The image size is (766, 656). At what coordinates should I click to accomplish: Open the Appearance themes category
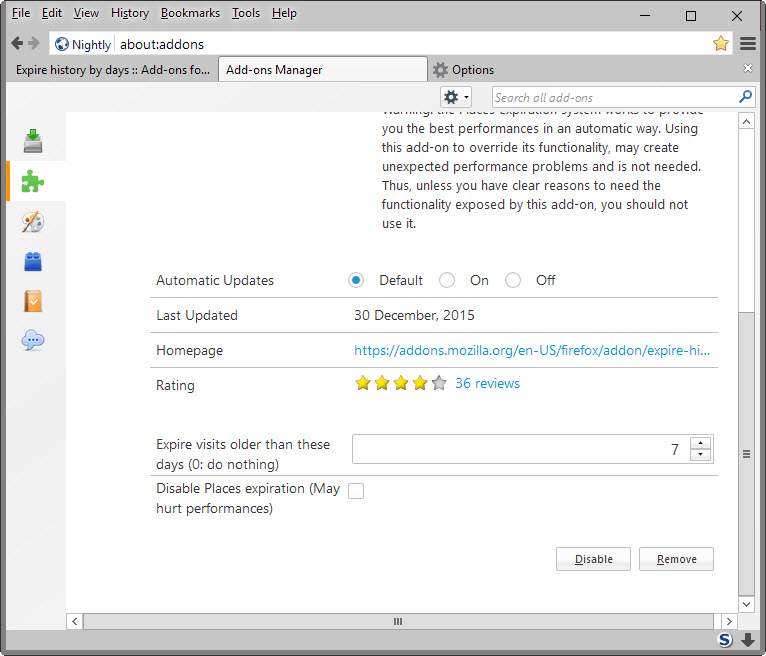point(33,222)
